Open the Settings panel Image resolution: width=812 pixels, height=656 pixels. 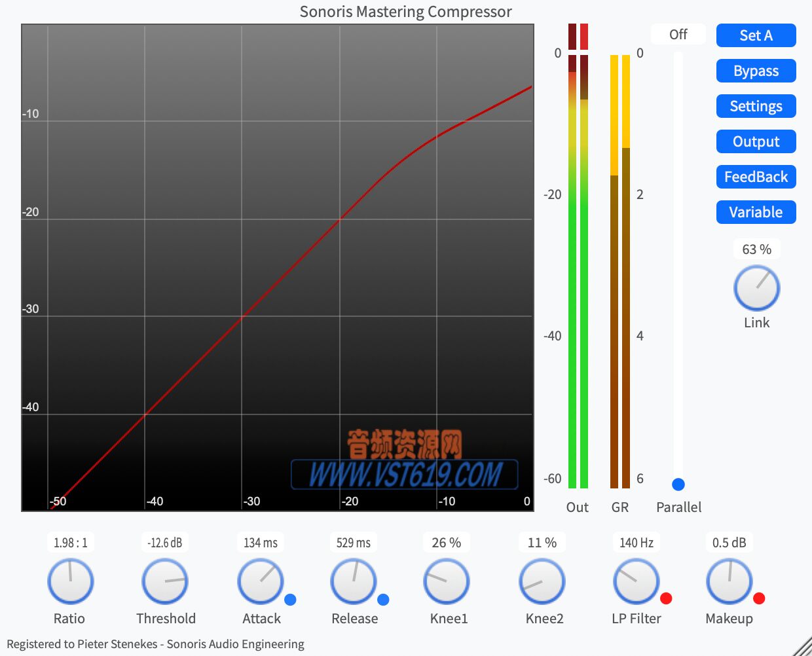pos(756,106)
